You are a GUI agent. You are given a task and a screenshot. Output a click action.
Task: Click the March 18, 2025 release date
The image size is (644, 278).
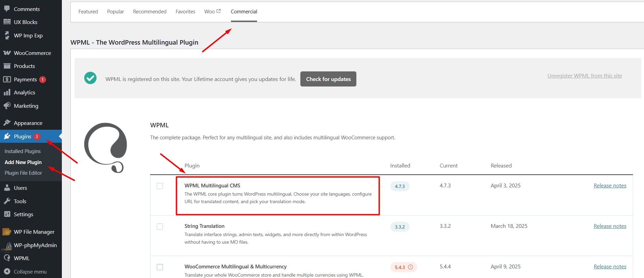(x=509, y=226)
